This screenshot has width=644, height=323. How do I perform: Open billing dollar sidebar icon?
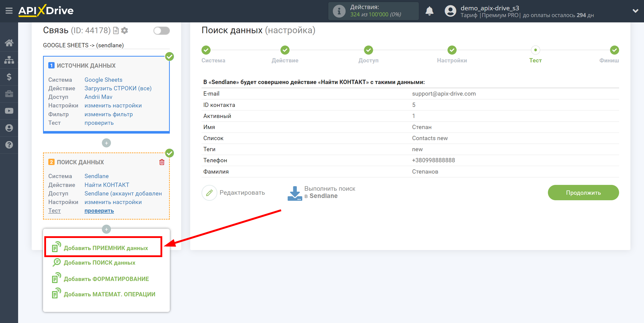click(x=9, y=77)
